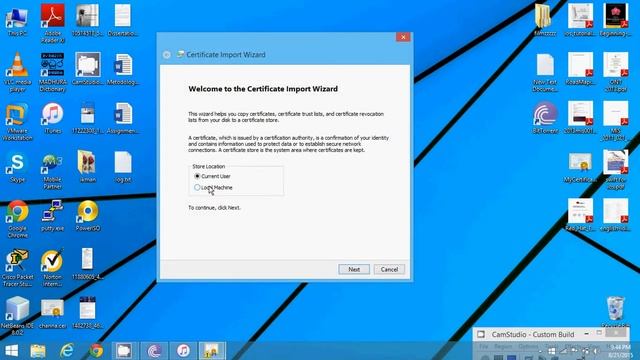Open the Windows Start menu
Image resolution: width=640 pixels, height=360 pixels.
pyautogui.click(x=11, y=351)
